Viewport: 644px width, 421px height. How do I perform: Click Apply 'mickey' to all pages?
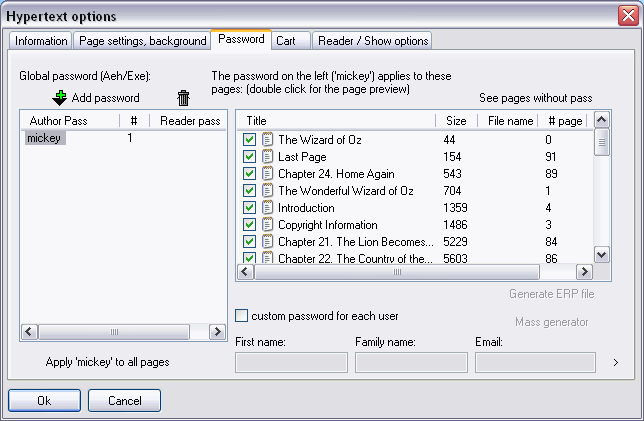pyautogui.click(x=107, y=360)
